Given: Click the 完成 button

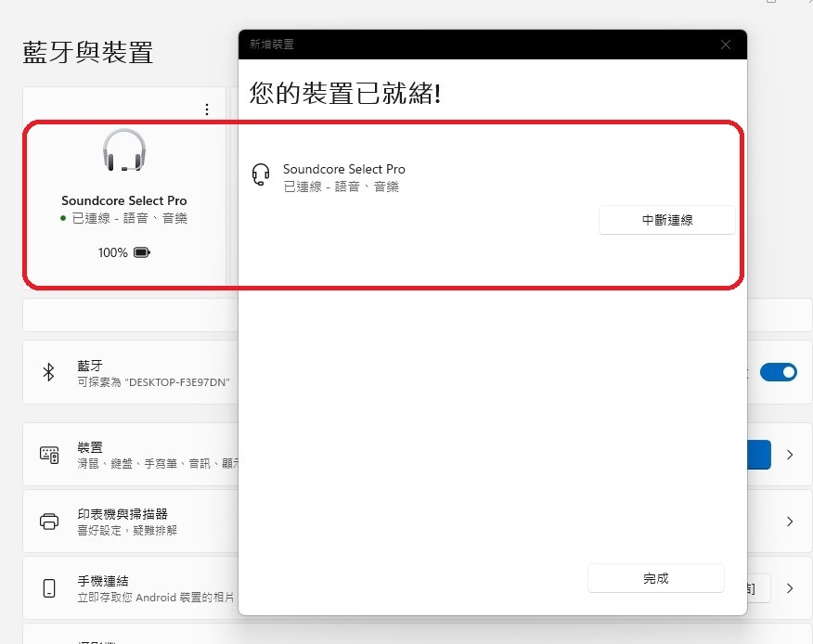Looking at the screenshot, I should [656, 578].
